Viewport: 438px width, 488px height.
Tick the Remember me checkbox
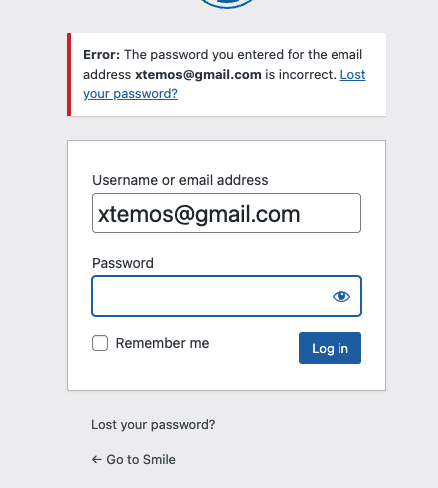pyautogui.click(x=100, y=343)
